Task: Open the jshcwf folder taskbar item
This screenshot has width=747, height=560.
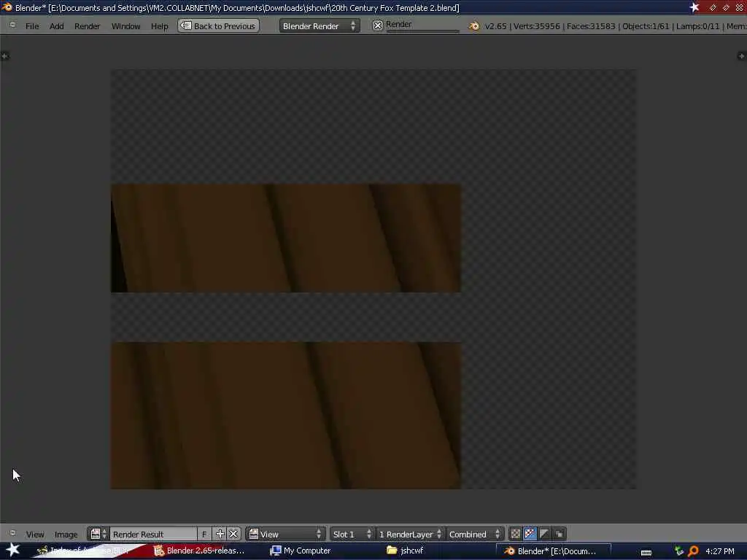Action: 406,551
